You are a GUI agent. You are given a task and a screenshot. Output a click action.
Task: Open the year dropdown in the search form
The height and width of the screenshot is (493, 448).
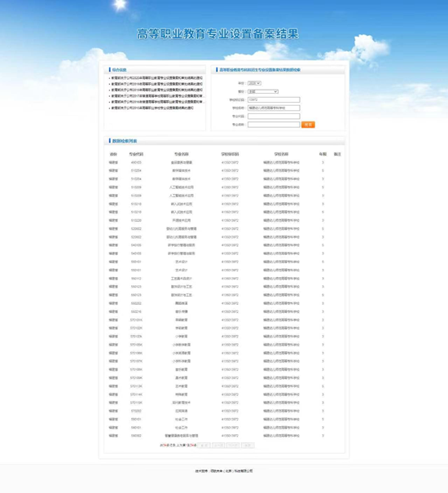tap(254, 83)
